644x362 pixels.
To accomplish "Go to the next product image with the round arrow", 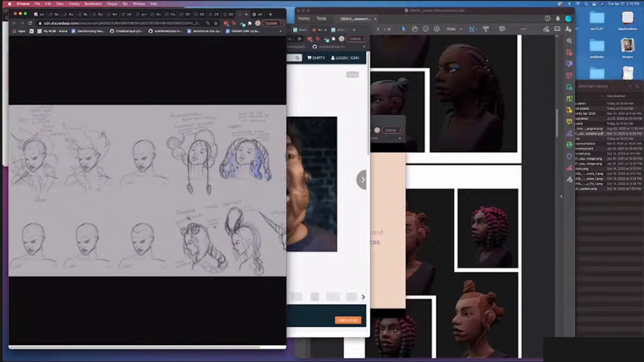I will [362, 180].
